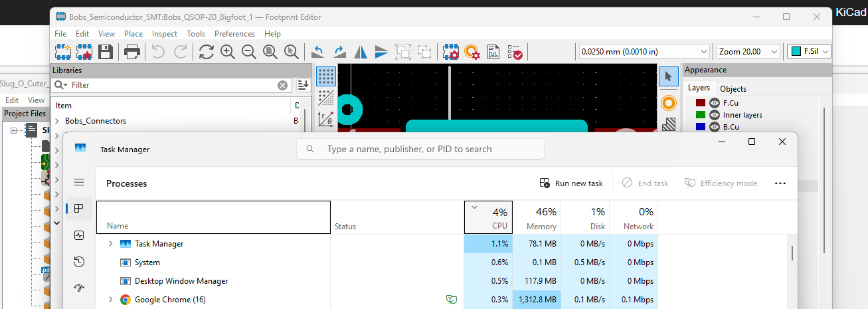Toggle Inner layers visibility eye
The image size is (868, 309).
715,115
